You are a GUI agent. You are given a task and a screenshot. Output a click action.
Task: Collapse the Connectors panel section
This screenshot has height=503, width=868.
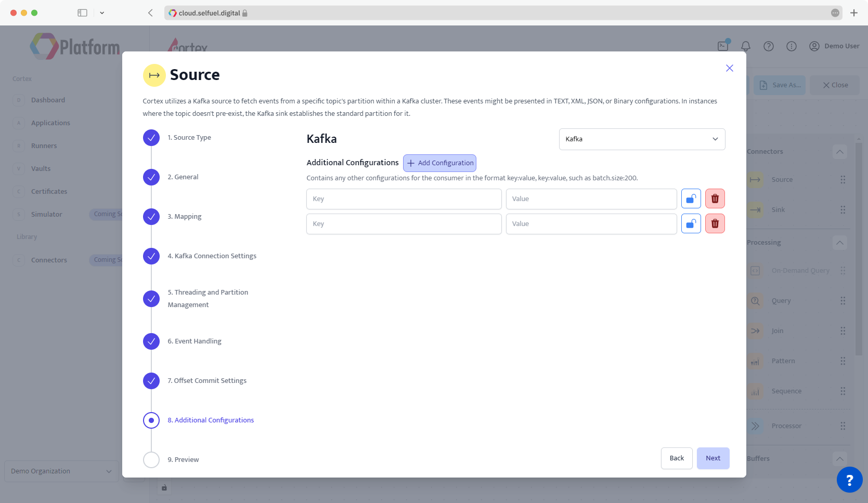[x=840, y=152]
